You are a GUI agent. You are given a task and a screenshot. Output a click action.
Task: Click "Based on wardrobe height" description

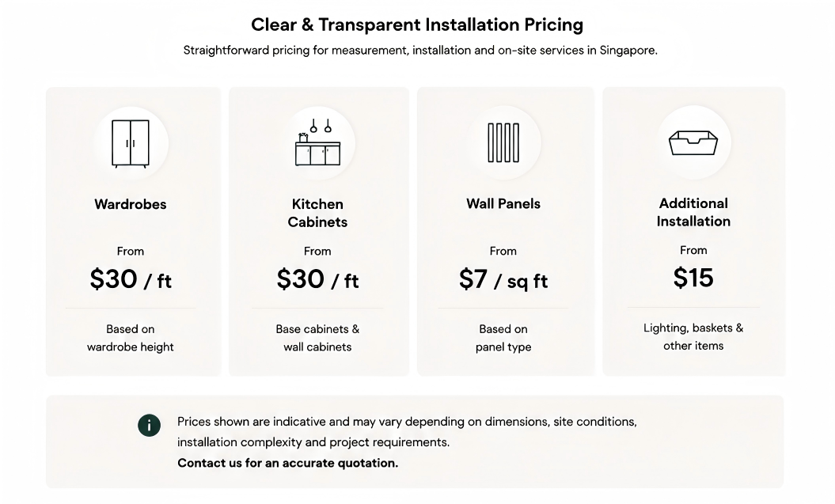[x=131, y=338]
